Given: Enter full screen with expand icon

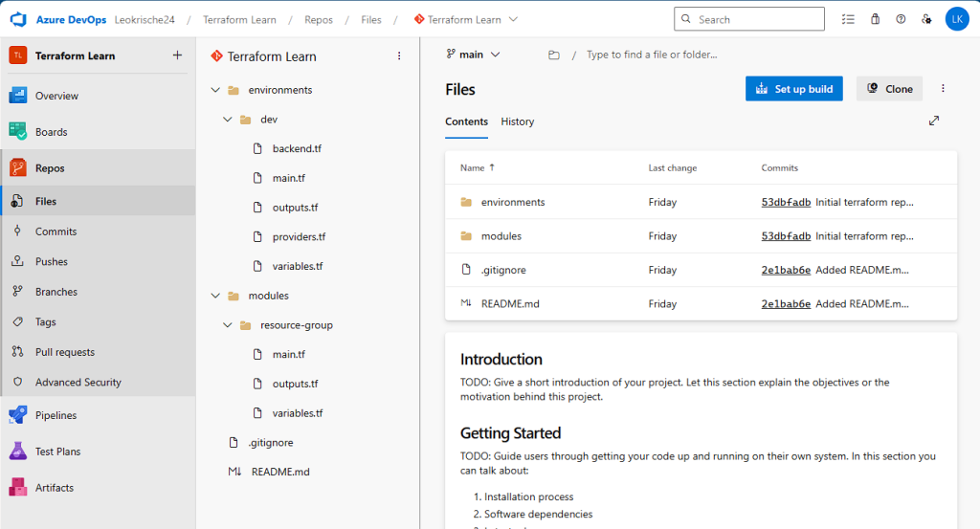Looking at the screenshot, I should [934, 121].
